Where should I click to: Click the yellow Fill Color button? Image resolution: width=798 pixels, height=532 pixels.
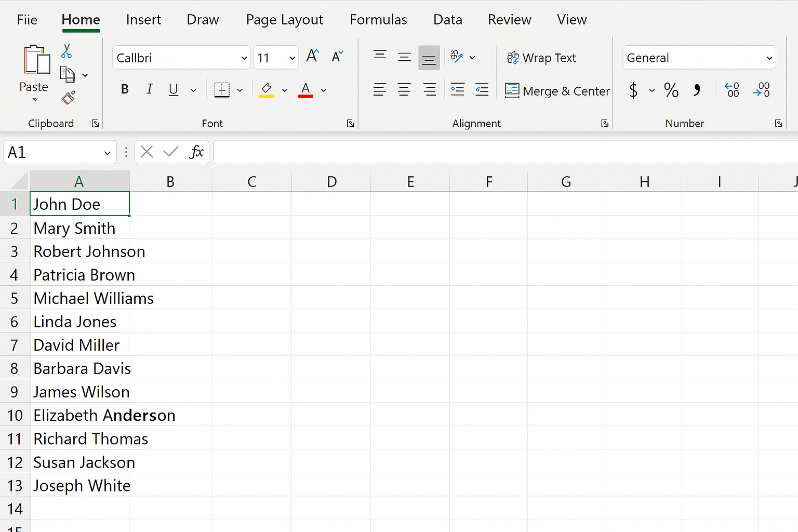267,90
